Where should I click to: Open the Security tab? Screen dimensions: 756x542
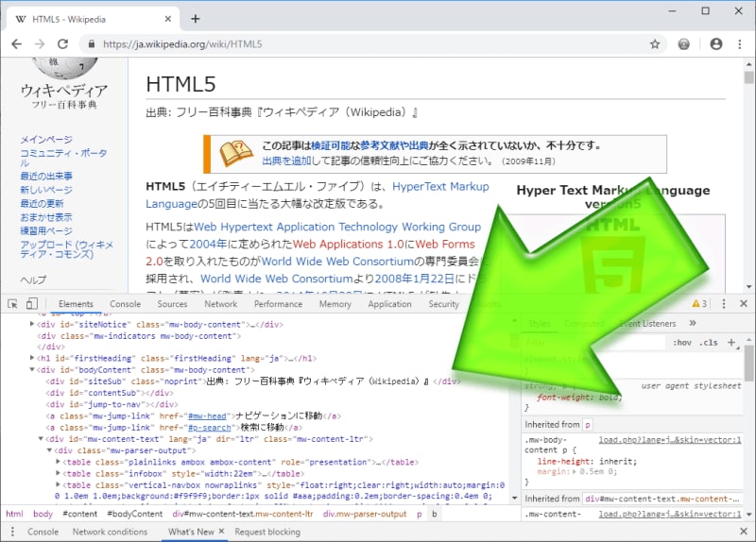click(x=443, y=304)
